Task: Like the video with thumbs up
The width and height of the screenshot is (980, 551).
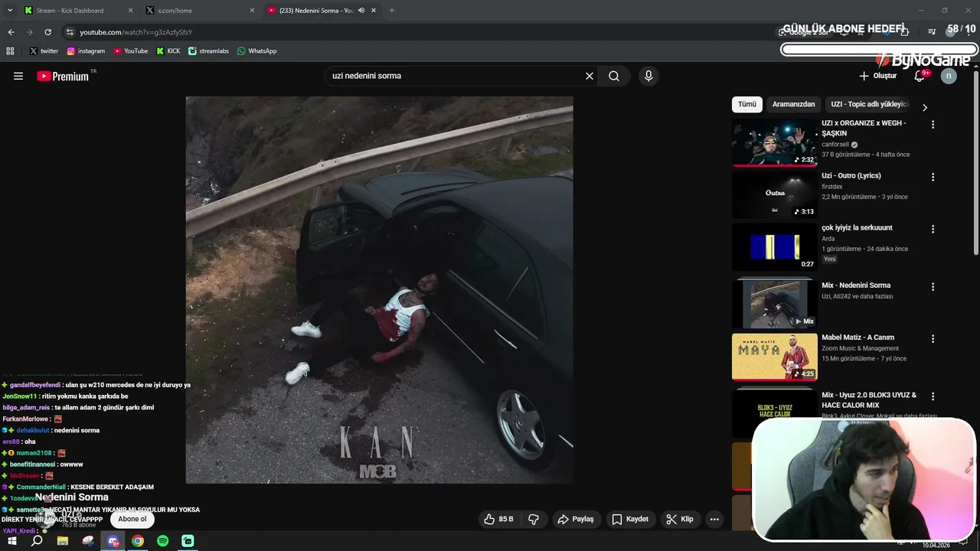Action: click(x=498, y=519)
